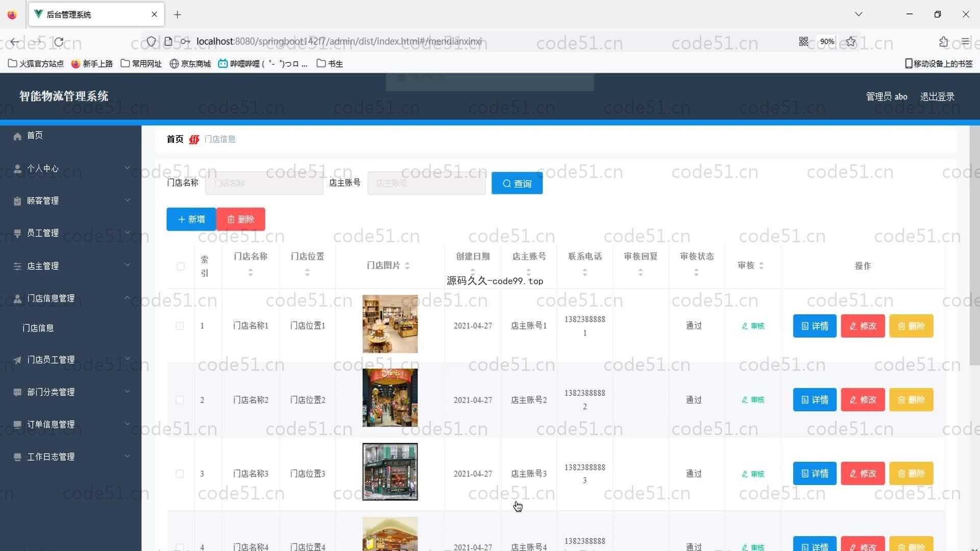The width and height of the screenshot is (980, 551).
Task: Check the checkbox for row 门店名称3
Action: click(180, 474)
